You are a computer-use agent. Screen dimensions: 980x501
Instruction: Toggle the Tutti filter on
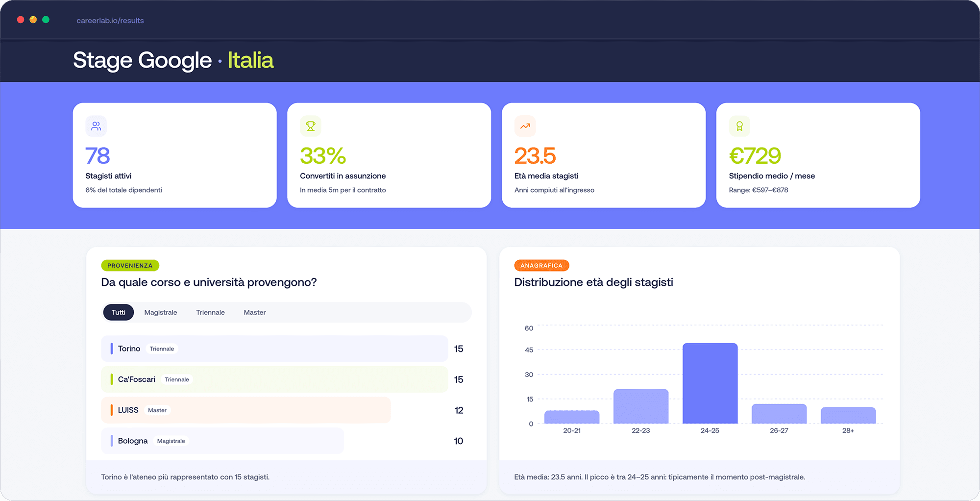point(118,312)
